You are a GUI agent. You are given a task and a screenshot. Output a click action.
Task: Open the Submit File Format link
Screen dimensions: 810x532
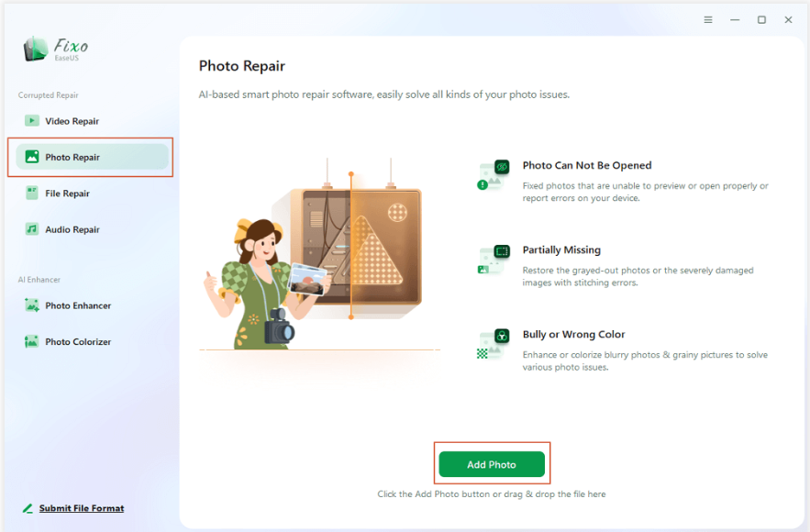(82, 508)
